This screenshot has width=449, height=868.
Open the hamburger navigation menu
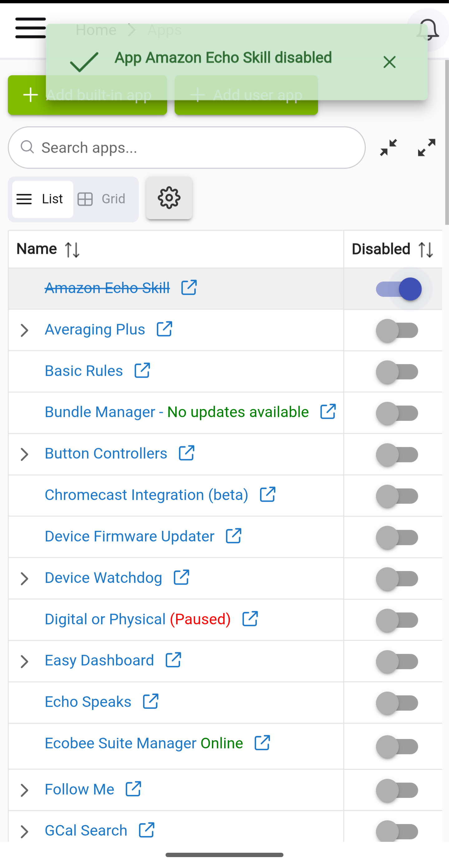[30, 28]
